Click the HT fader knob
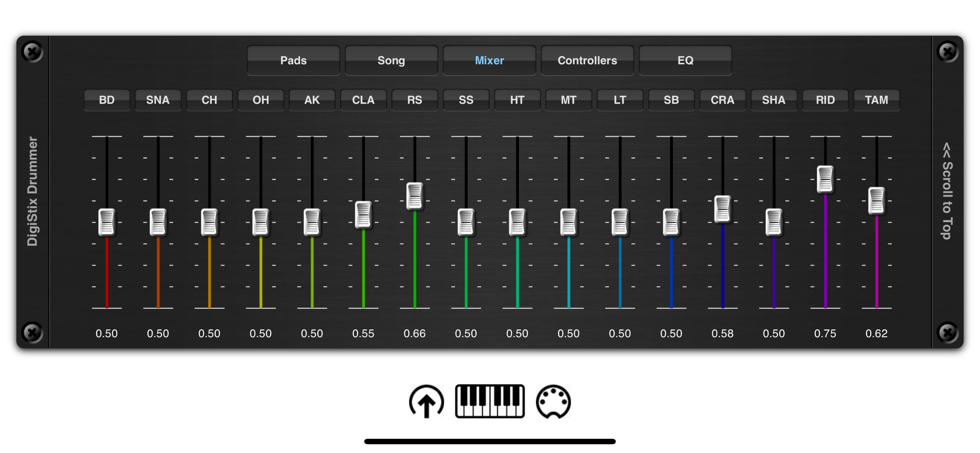Viewport: 980px width, 453px height. (x=517, y=222)
